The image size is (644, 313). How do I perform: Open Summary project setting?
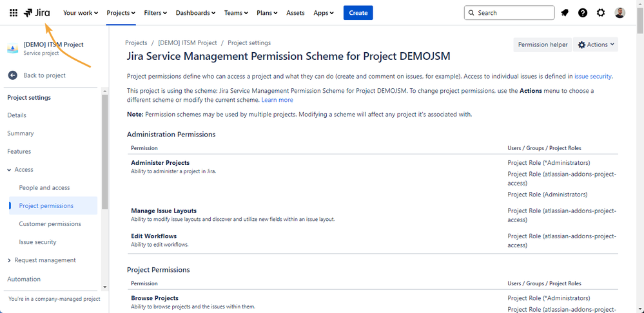coord(21,133)
